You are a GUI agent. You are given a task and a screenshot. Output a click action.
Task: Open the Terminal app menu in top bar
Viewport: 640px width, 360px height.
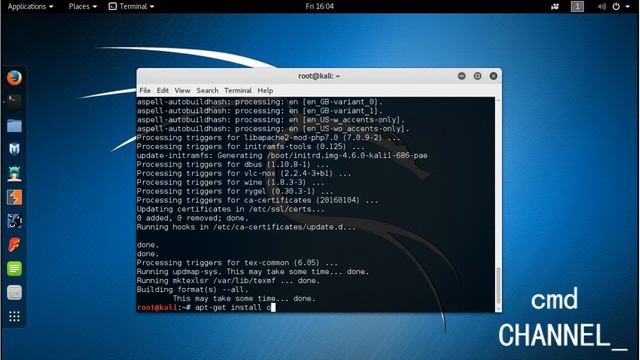[x=131, y=6]
